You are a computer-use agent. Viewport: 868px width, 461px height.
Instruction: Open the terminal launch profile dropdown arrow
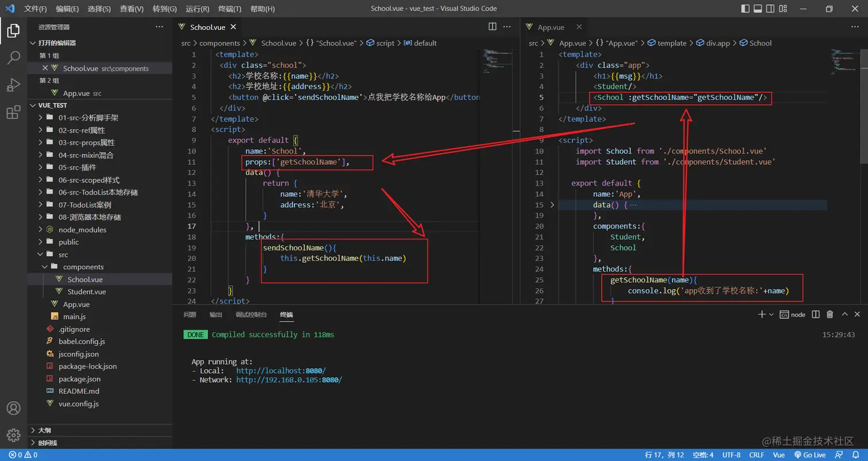(771, 315)
